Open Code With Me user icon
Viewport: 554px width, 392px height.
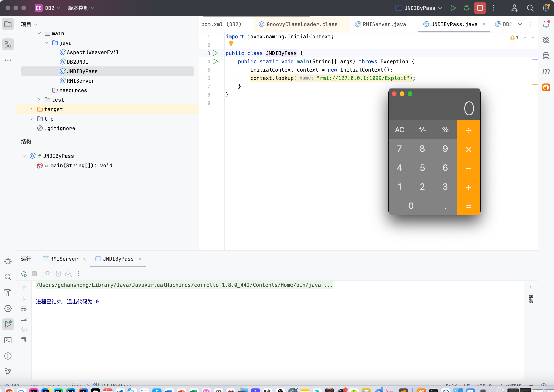(514, 8)
